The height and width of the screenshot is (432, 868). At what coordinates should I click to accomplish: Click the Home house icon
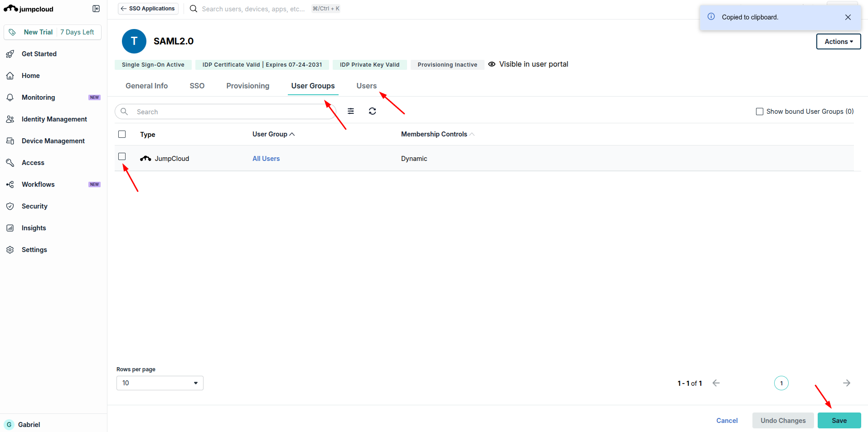click(x=10, y=76)
